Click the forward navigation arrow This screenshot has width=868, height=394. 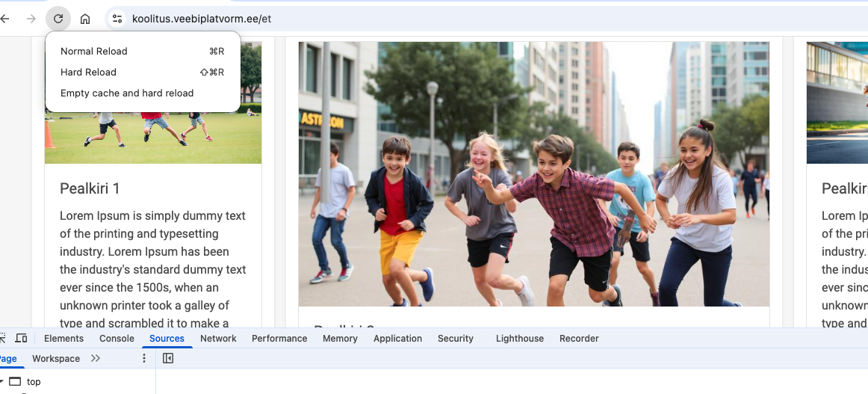pos(31,19)
